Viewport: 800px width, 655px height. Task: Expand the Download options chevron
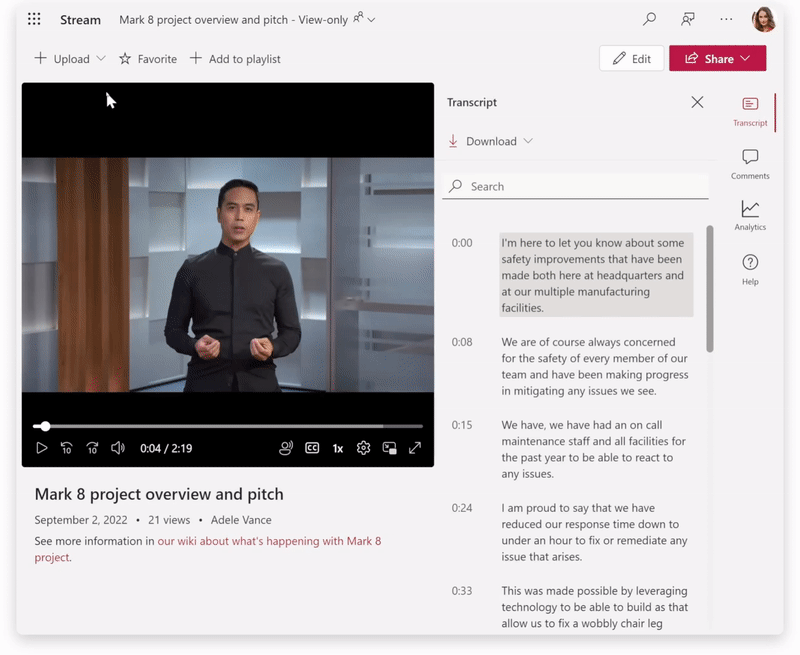[x=528, y=141]
